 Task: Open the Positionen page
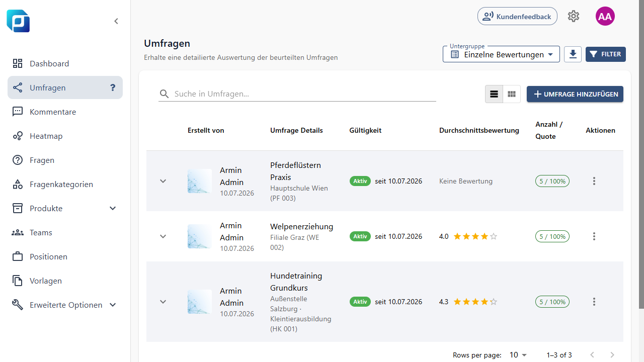coord(65,256)
